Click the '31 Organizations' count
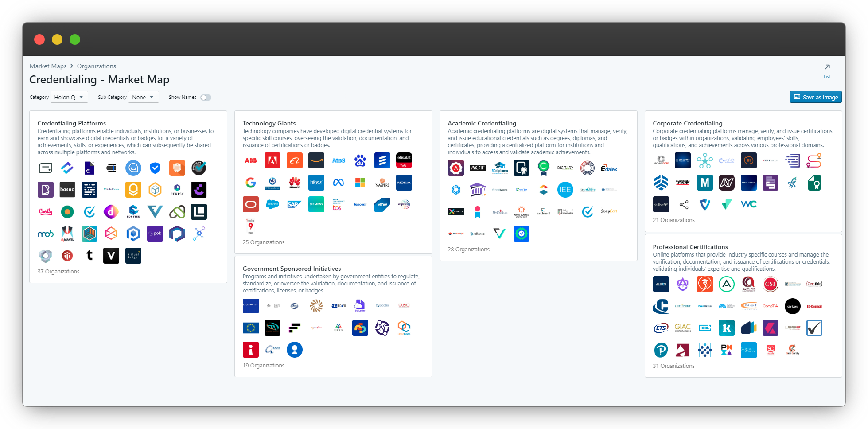Screen dimensions: 868x429 [x=674, y=366]
